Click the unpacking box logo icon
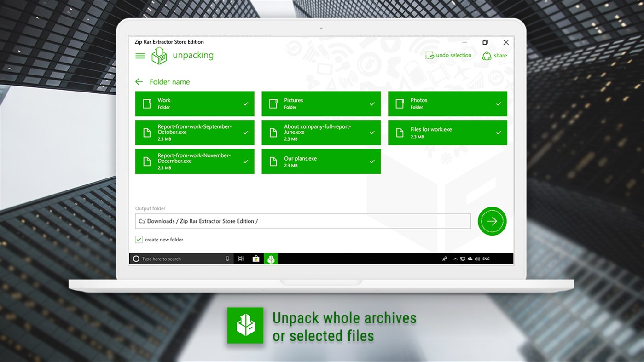The width and height of the screenshot is (644, 362). [x=159, y=55]
